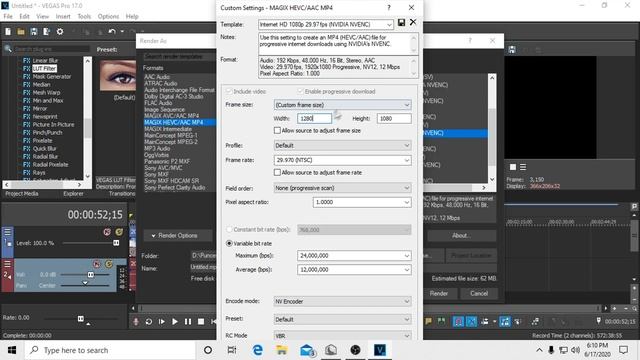Adjust the video track Level slider
Viewport: 640px width, 360px height.
116,243
